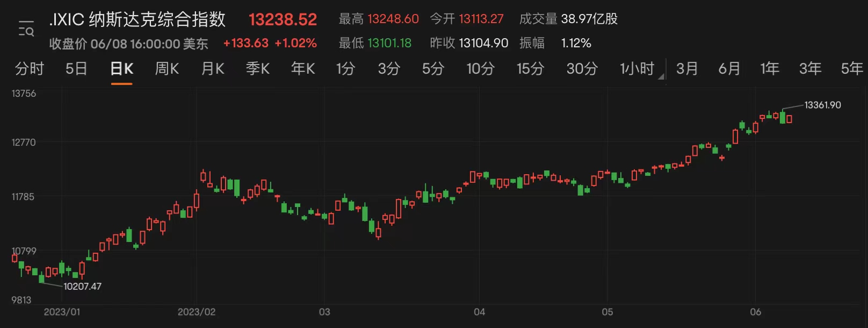Select the 日K candlestick tab
The height and width of the screenshot is (328, 868).
(x=121, y=69)
